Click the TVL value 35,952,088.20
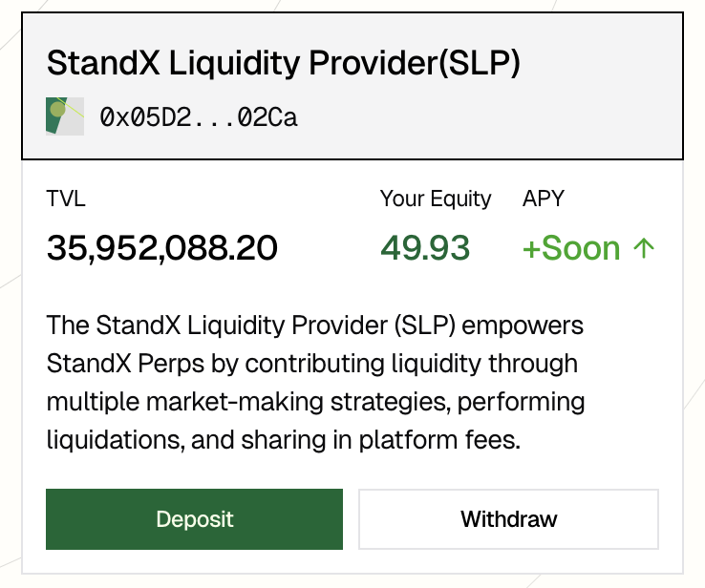 click(x=162, y=249)
